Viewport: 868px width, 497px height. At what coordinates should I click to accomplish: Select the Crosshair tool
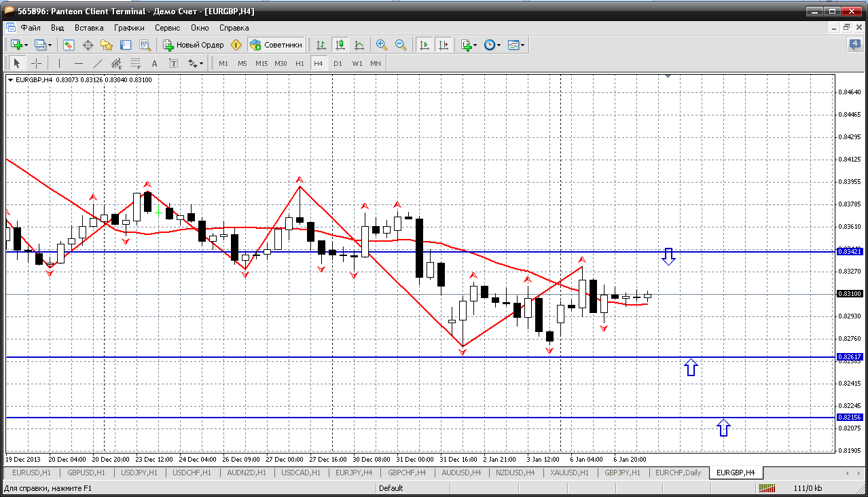coord(36,63)
